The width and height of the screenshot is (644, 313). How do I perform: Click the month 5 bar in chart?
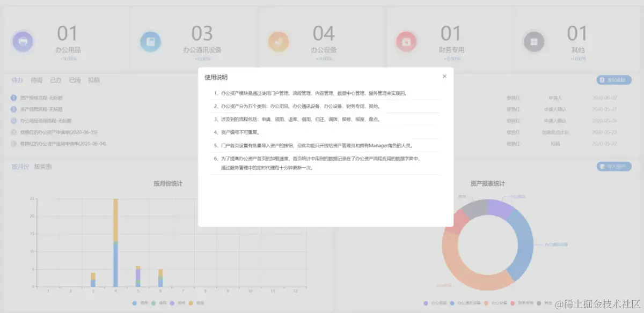138,276
